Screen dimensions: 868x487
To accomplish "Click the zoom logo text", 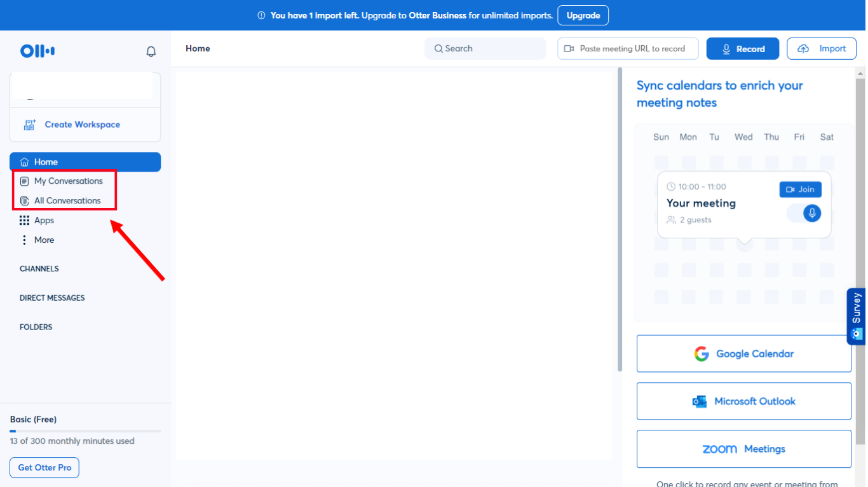I will (x=719, y=449).
